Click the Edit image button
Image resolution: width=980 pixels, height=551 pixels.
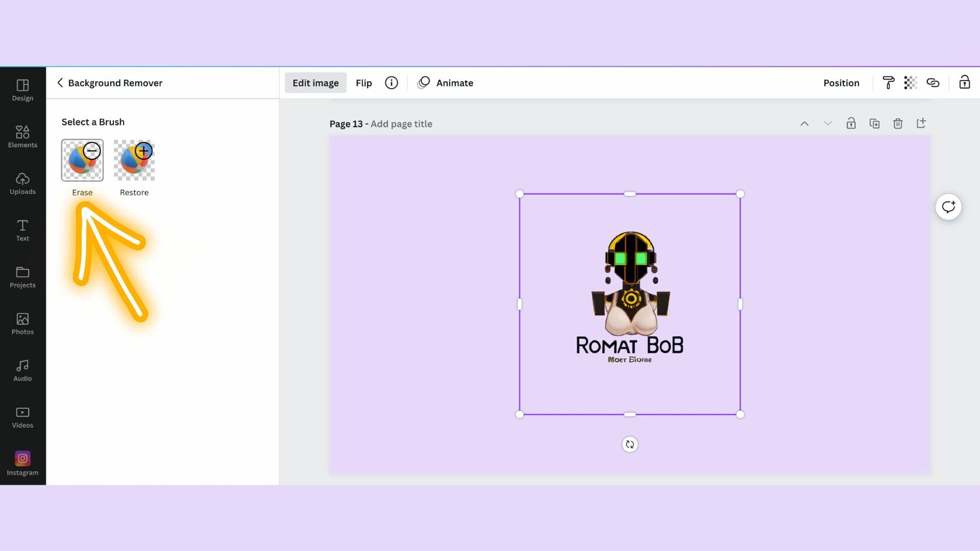coord(316,83)
